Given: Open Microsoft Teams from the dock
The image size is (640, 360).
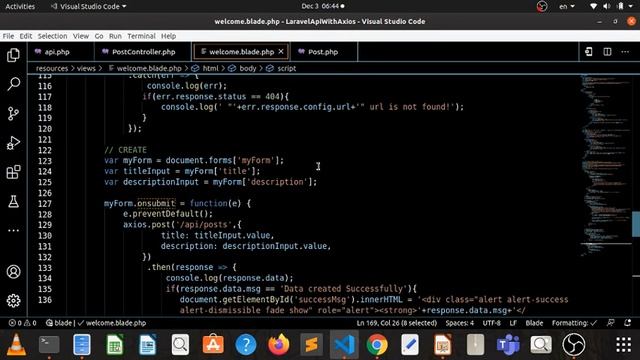Looking at the screenshot, I should point(508,345).
